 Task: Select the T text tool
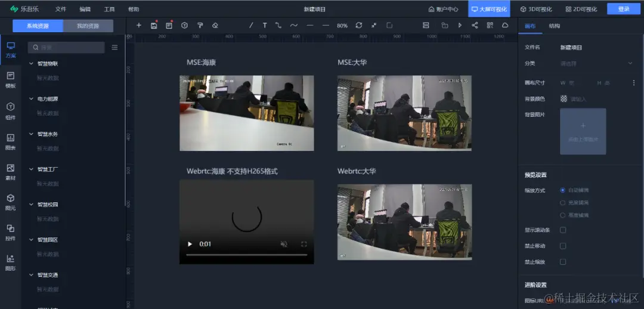tap(265, 26)
